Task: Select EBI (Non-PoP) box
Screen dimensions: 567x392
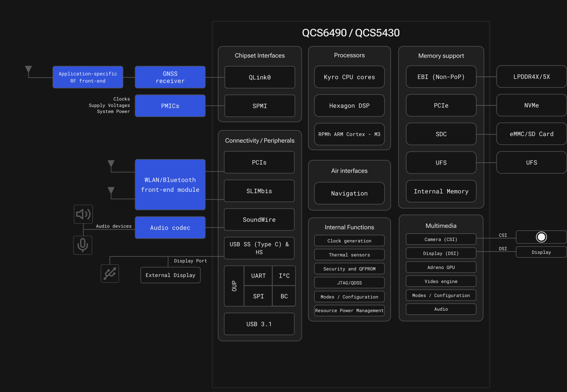Action: click(441, 77)
